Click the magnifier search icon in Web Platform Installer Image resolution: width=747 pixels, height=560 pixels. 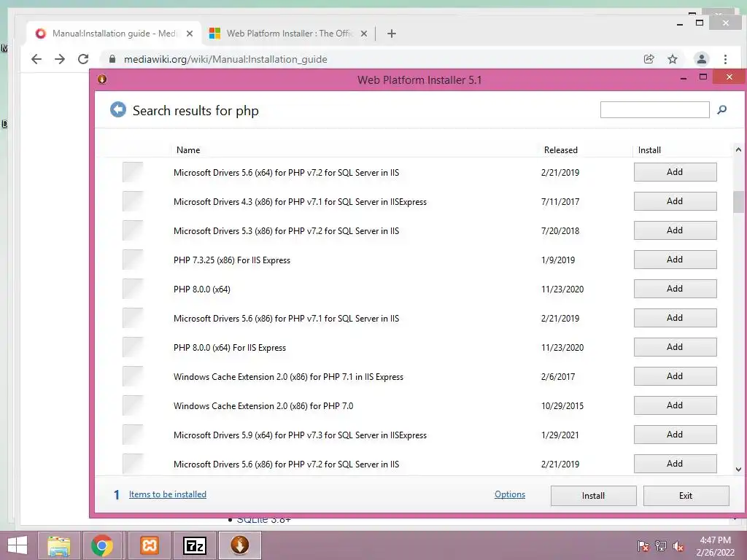pos(721,110)
